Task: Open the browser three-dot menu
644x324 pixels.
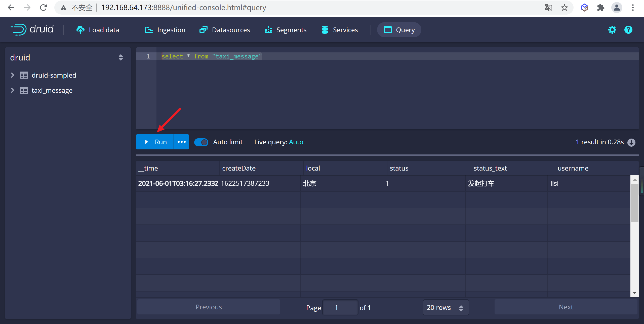Action: (633, 8)
